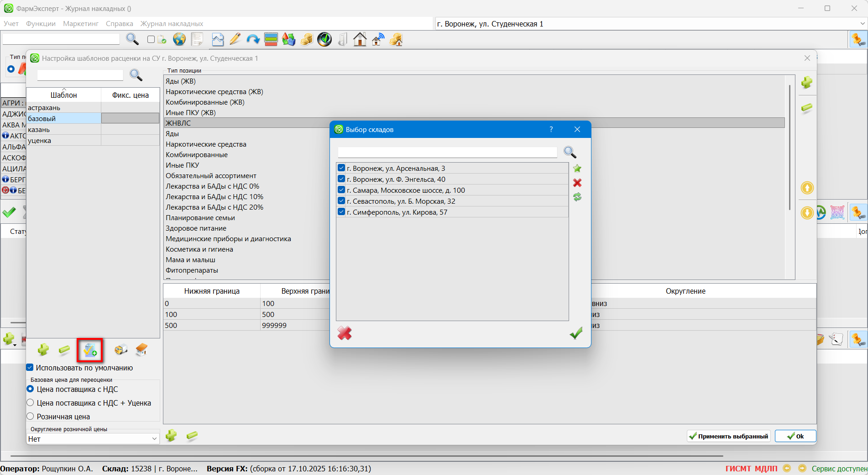This screenshot has width=868, height=475.
Task: Click green star select-all icon in dialog
Action: pyautogui.click(x=577, y=169)
